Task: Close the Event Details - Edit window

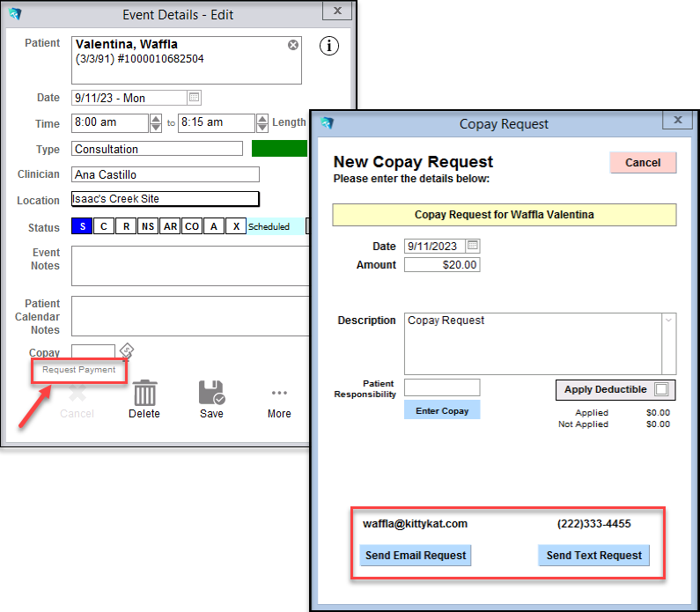Action: [x=337, y=11]
